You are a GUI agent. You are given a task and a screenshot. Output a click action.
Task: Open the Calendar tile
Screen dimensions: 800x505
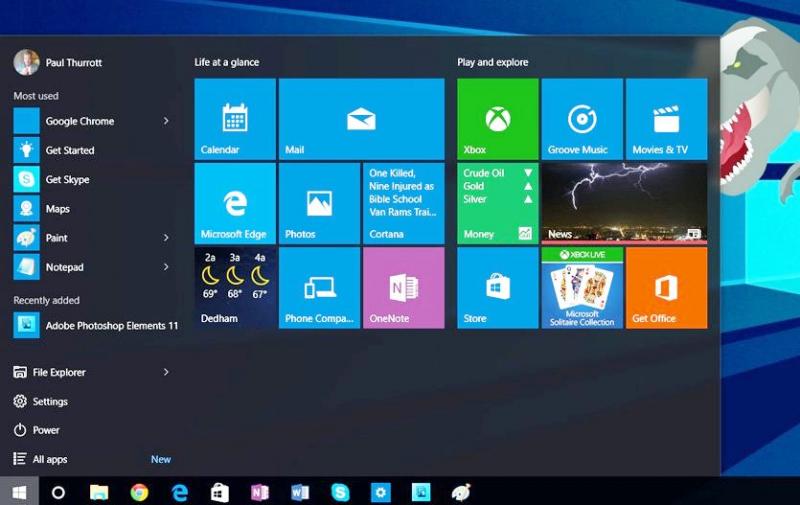235,119
